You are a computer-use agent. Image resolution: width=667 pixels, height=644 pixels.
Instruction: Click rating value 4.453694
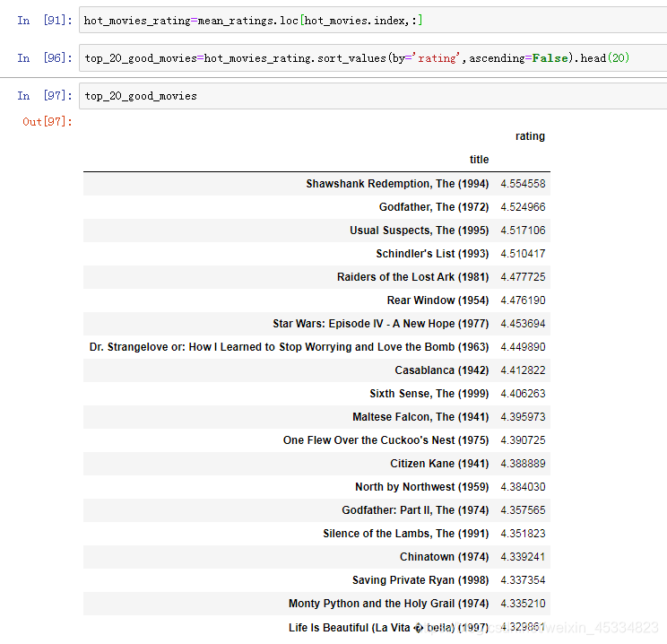523,324
